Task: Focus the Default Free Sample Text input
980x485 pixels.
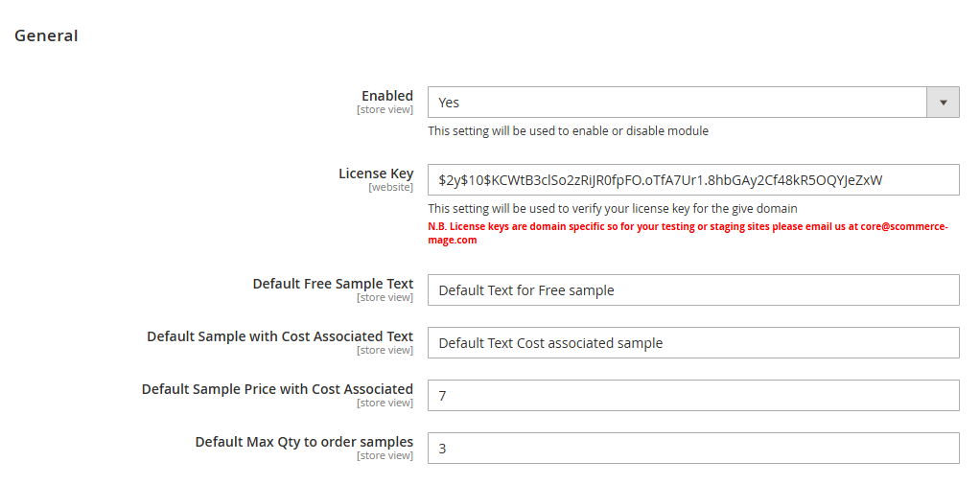Action: click(x=692, y=290)
